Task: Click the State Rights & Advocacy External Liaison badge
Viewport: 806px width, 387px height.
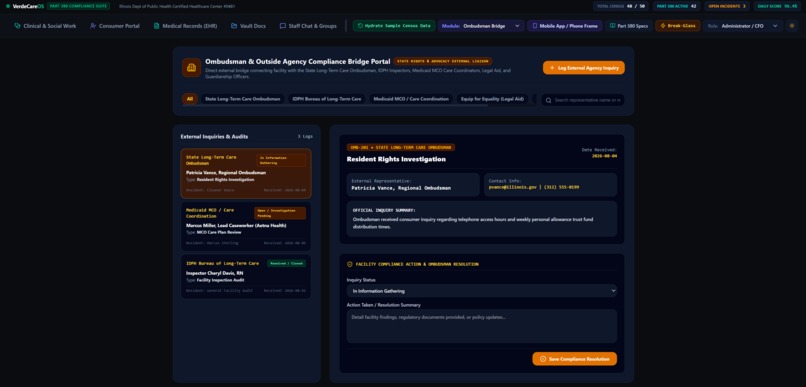Action: (x=443, y=61)
